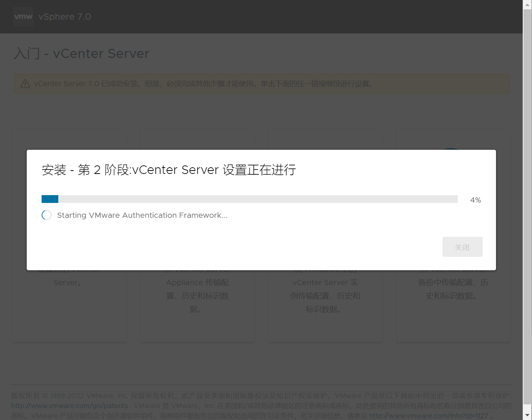
Task: Click the warning triangle icon in the alert banner
Action: (x=25, y=84)
